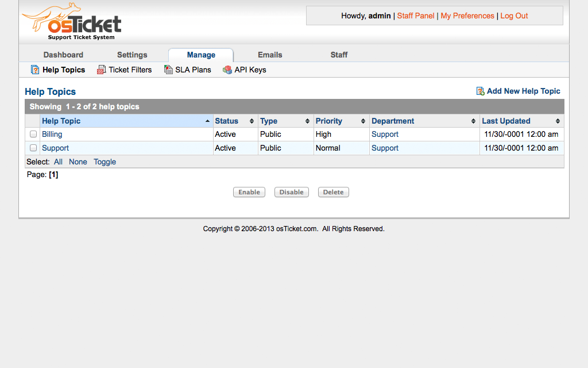
Task: Click the Help Topics icon in submenu
Action: [35, 70]
